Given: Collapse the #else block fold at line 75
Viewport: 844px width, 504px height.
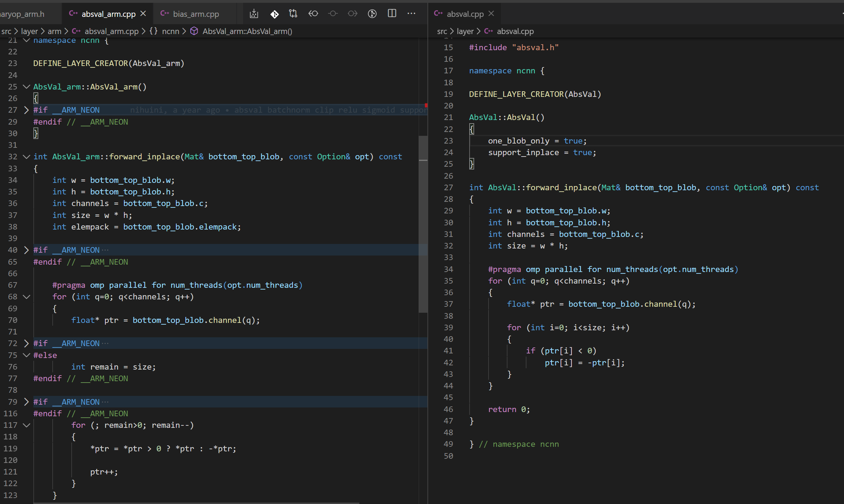Looking at the screenshot, I should (x=26, y=355).
